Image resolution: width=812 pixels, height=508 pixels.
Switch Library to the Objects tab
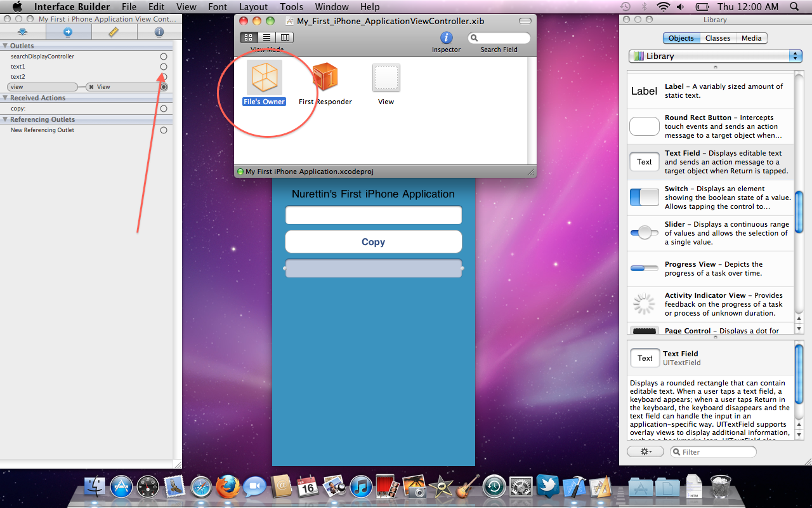tap(681, 38)
